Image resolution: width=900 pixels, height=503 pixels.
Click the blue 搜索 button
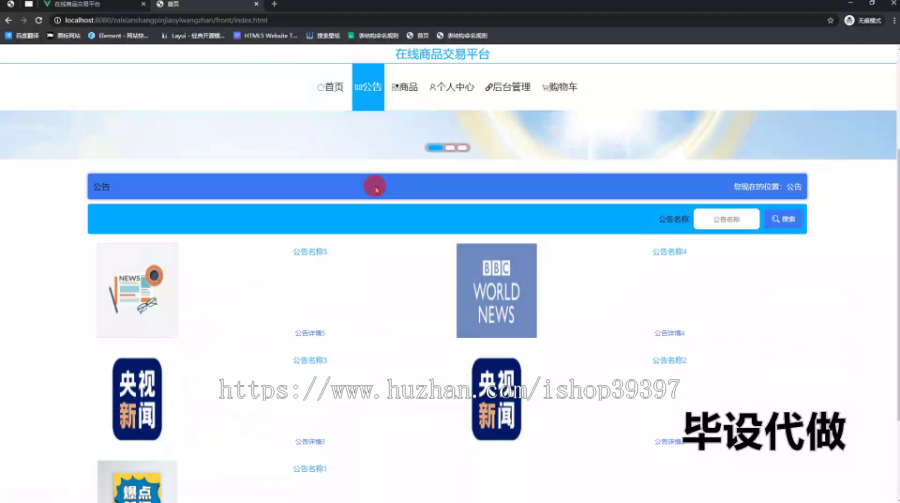click(x=783, y=219)
